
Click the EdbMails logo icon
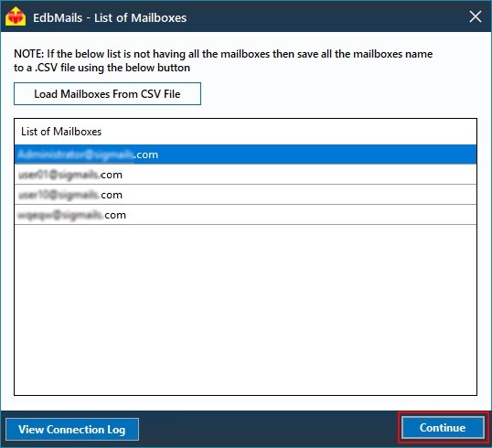(16, 16)
